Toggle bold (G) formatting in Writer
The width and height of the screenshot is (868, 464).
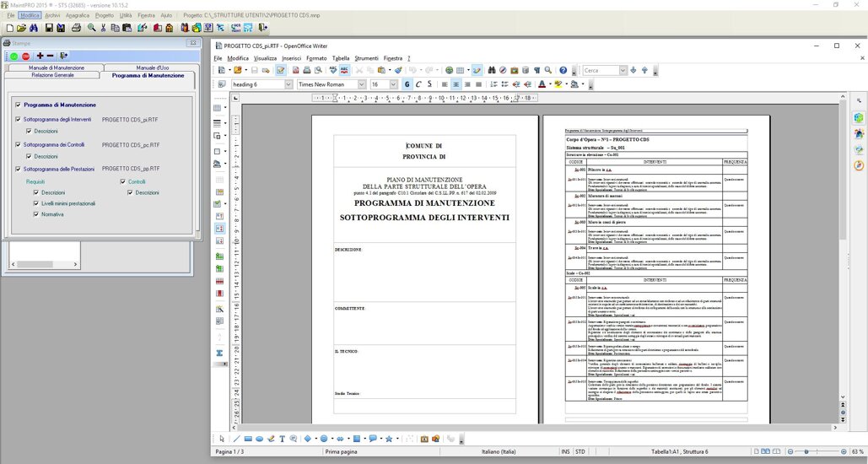coord(407,84)
